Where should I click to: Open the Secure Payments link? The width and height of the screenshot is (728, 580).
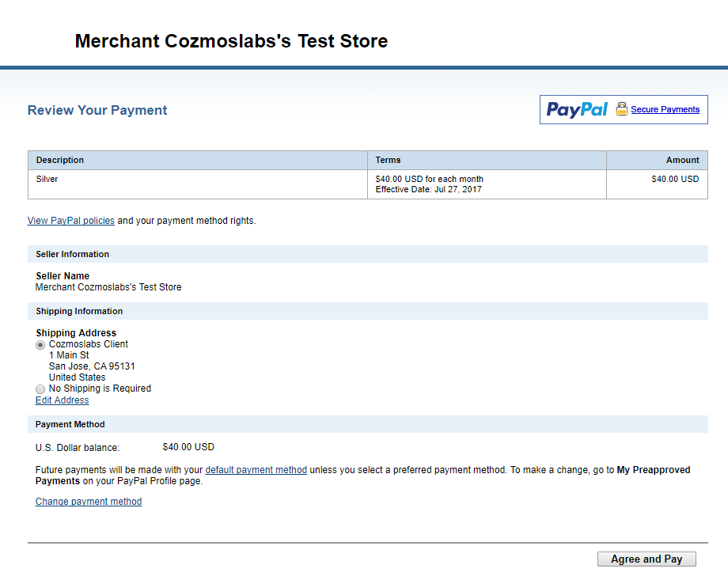coord(665,110)
